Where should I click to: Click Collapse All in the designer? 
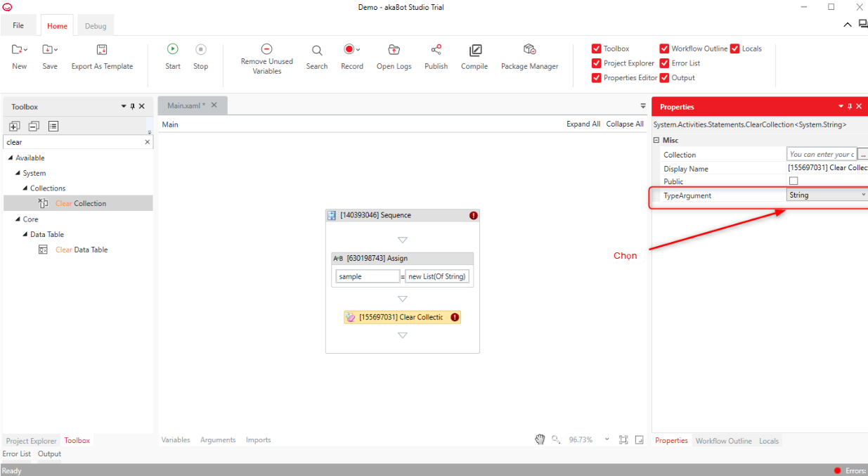pyautogui.click(x=625, y=124)
